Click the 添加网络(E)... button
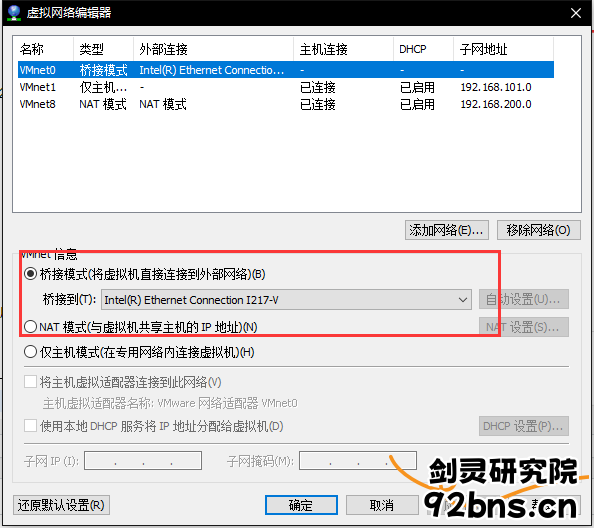The width and height of the screenshot is (594, 528). click(x=447, y=230)
